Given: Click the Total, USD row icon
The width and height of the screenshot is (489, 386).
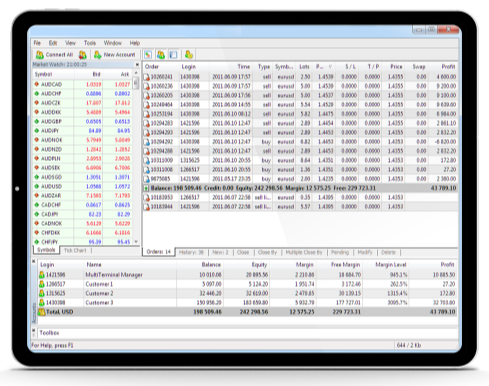Looking at the screenshot, I should point(42,312).
